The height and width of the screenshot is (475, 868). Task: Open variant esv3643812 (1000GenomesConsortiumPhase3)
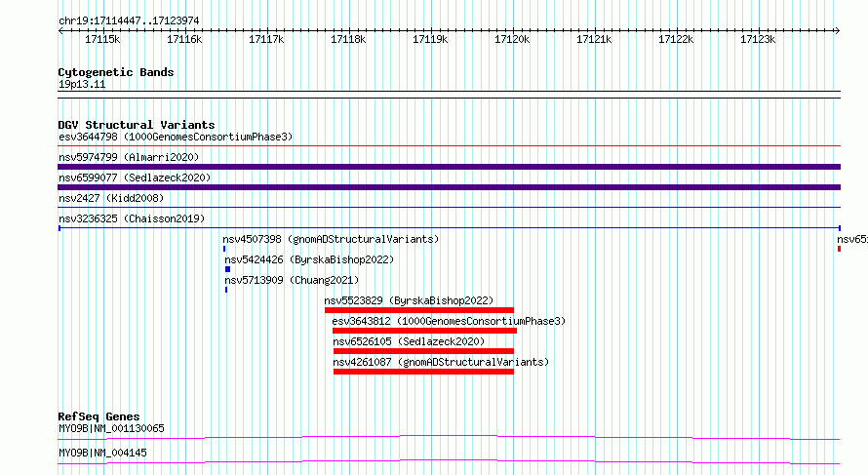[x=449, y=321]
